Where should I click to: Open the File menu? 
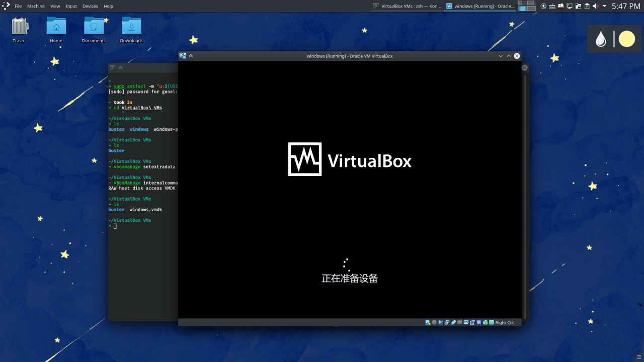click(x=18, y=6)
